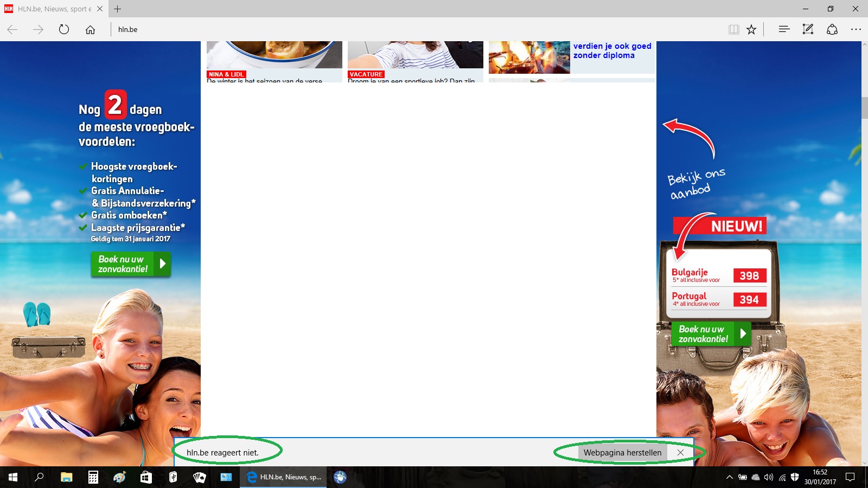Add page to favorites star icon

751,29
